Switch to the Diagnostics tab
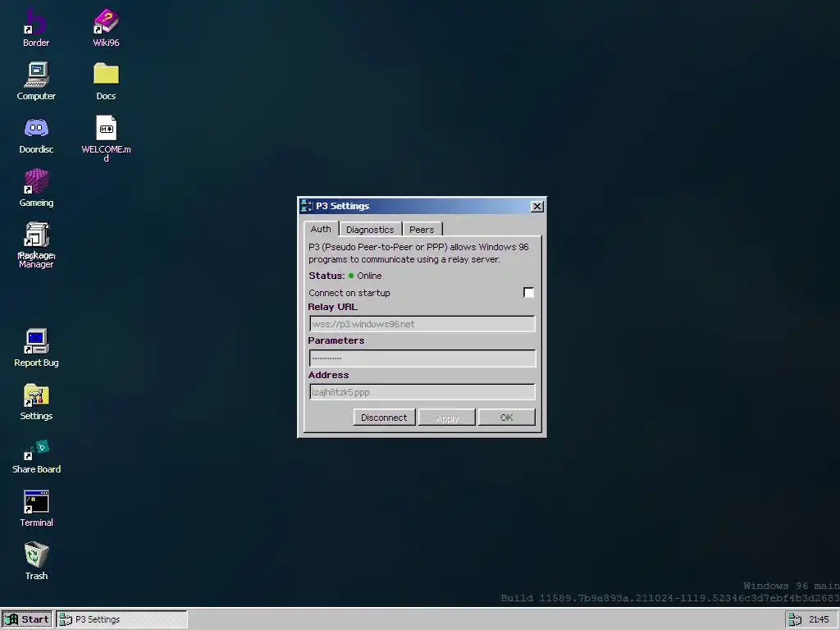840x630 pixels. [370, 230]
